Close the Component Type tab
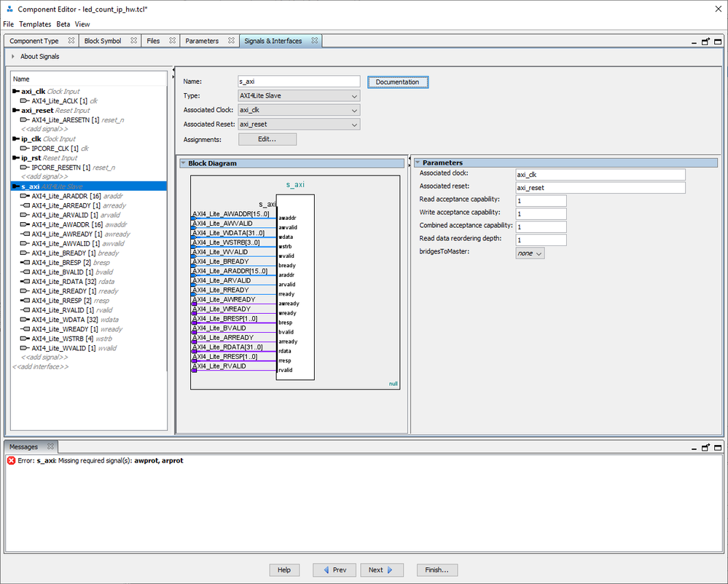 (x=71, y=42)
